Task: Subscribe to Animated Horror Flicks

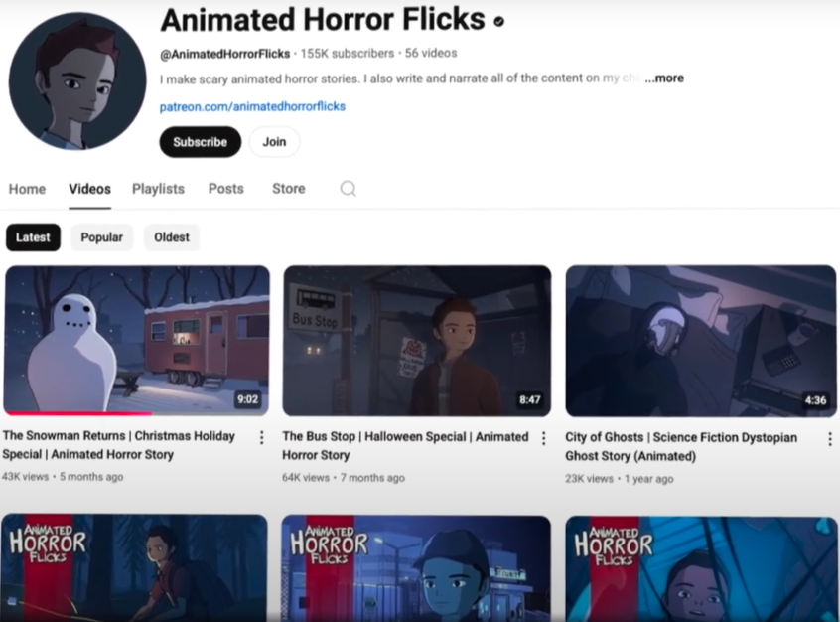Action: [x=201, y=142]
